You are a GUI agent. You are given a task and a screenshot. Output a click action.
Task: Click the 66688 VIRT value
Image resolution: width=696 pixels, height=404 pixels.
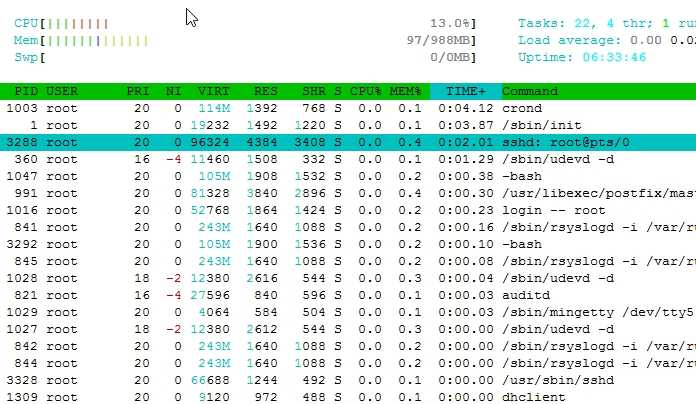pyautogui.click(x=210, y=380)
